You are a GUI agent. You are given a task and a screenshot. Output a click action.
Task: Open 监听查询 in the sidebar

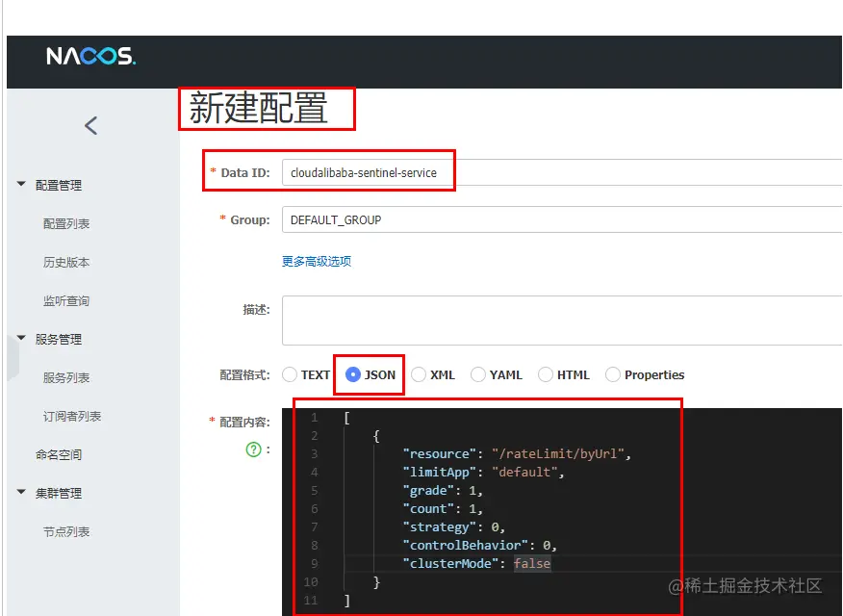click(66, 301)
